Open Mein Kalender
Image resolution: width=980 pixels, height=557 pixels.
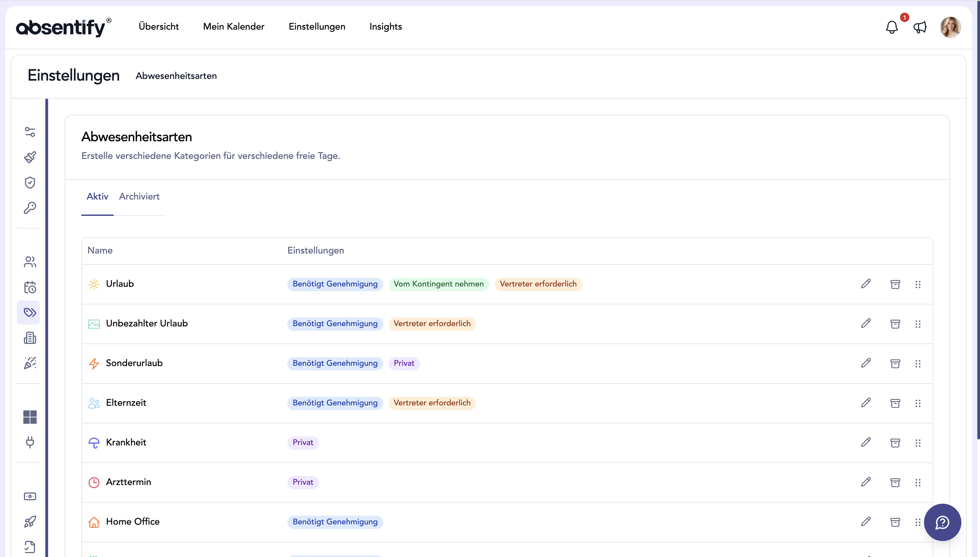tap(234, 26)
